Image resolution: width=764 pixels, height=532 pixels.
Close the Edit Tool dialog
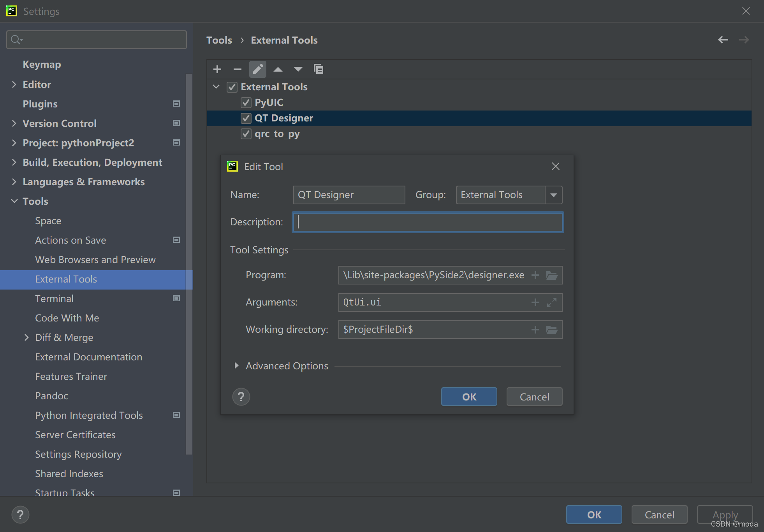[x=556, y=167]
